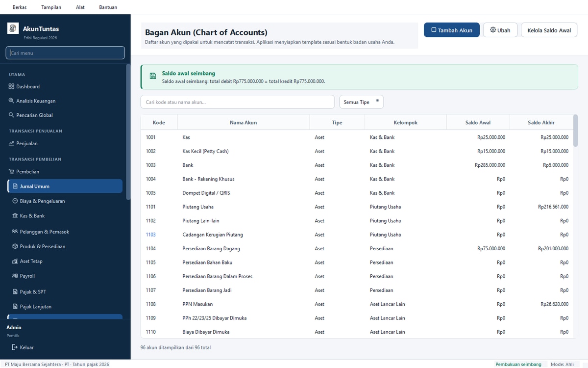This screenshot has height=368, width=588.
Task: Open the Tampilan menu
Action: tap(51, 7)
